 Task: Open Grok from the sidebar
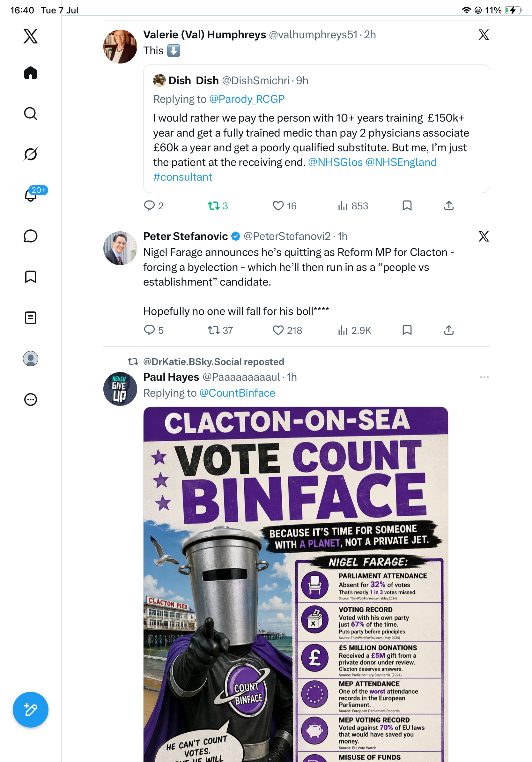coord(31,154)
